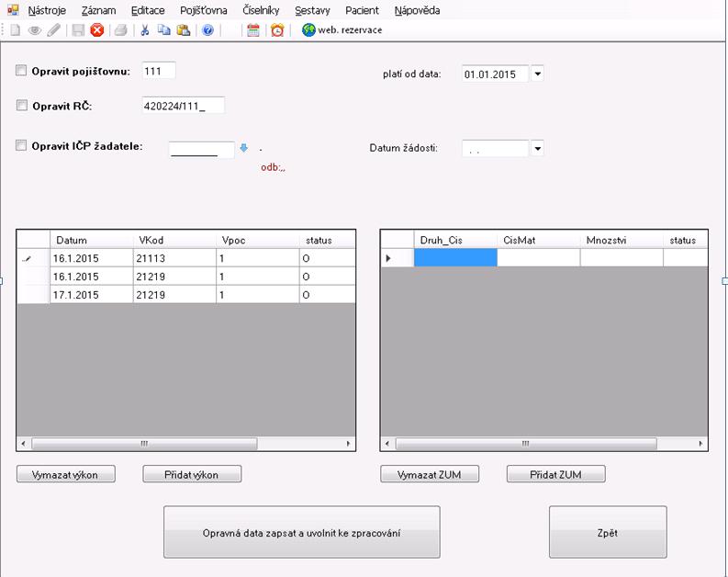
Task: Click row selector of 17.1.2015 row
Action: point(33,295)
